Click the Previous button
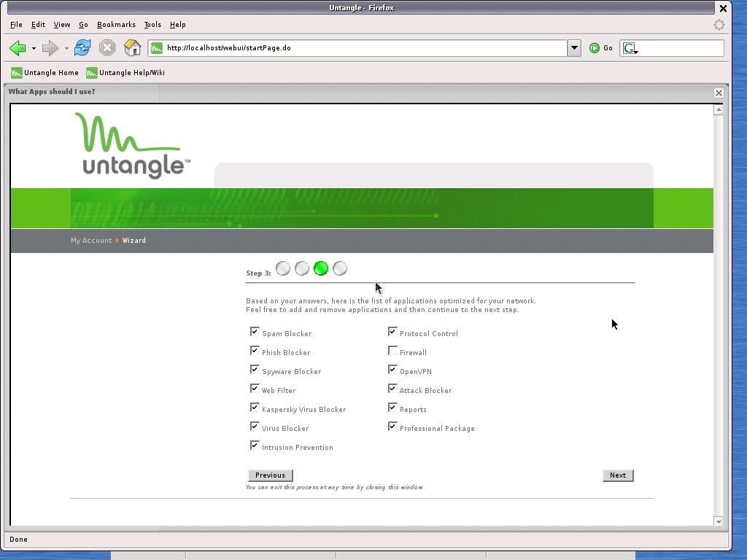Image resolution: width=747 pixels, height=560 pixels. coord(270,475)
